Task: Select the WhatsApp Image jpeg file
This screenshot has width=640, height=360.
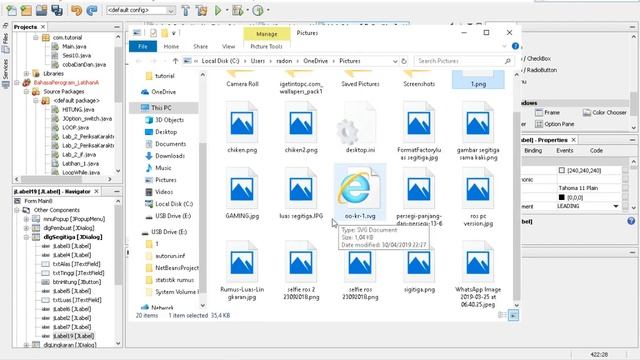Action: 478,274
